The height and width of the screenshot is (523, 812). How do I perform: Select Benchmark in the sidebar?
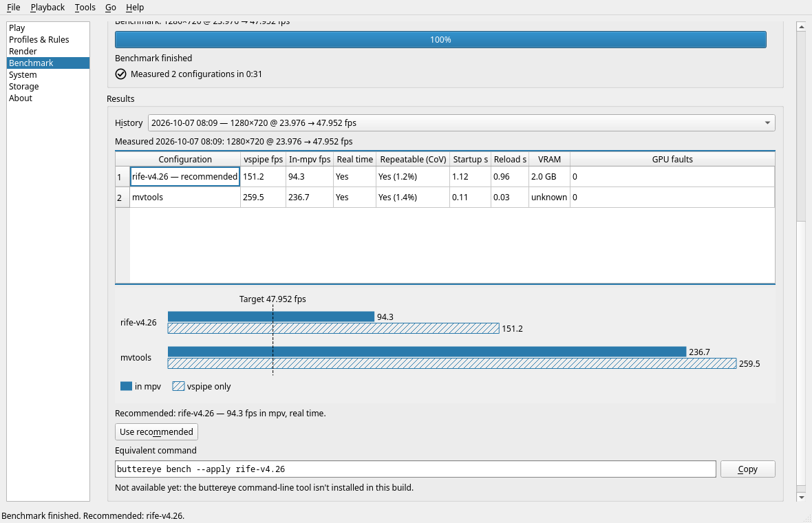[48, 63]
